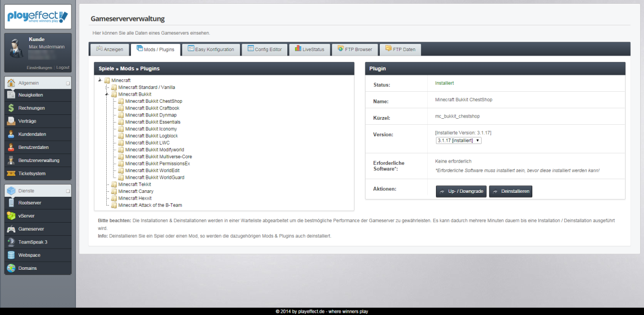Viewport: 644px width, 315px height.
Task: Click folder icon of Minecraft Bukkit WorldGuard
Action: 121,178
